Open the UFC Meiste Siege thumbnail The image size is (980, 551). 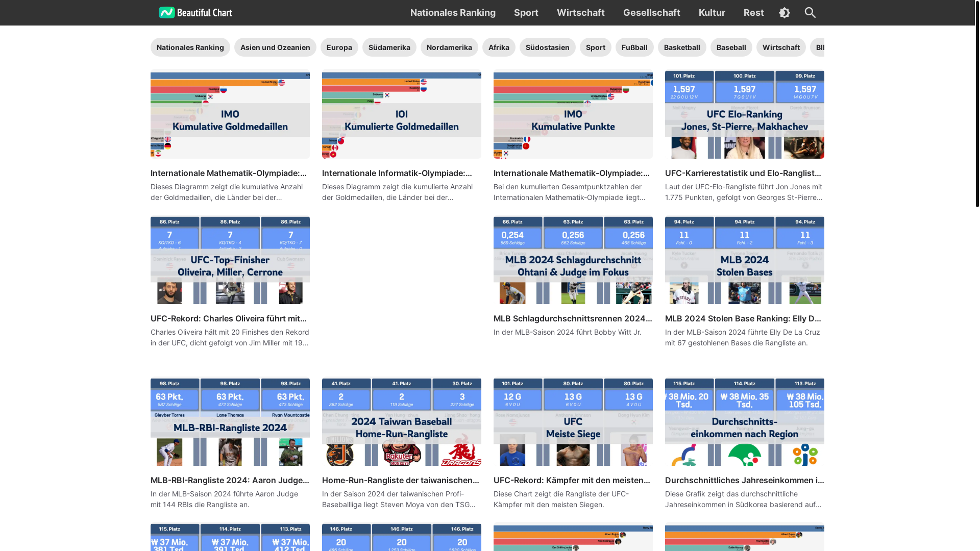(x=573, y=422)
